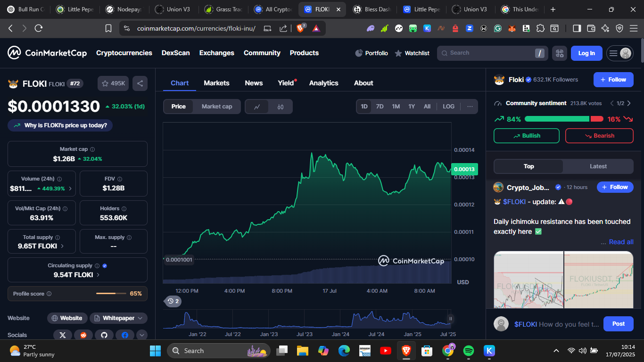Open the Facebook social link
The width and height of the screenshot is (644, 362).
pos(125,335)
